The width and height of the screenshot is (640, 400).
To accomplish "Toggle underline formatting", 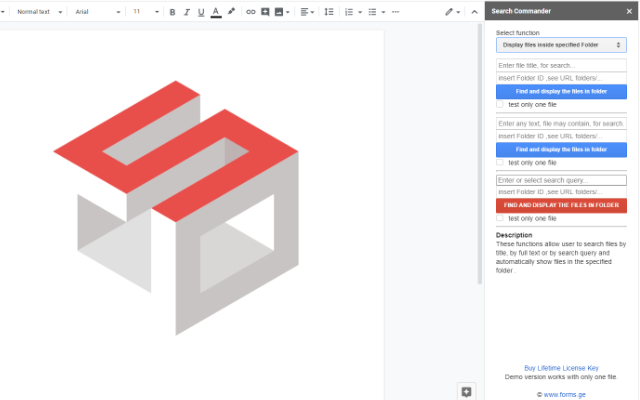I will [201, 12].
